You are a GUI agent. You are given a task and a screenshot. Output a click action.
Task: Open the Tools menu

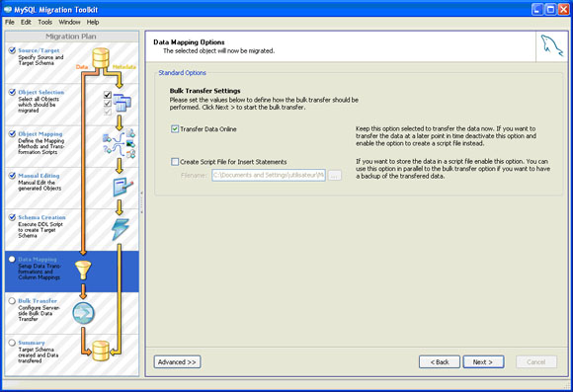44,23
